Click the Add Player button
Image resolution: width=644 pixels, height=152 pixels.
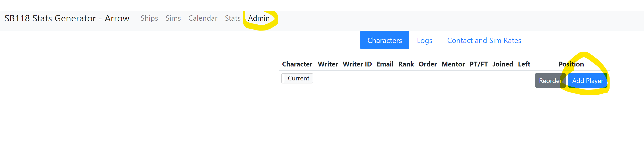pos(588,80)
